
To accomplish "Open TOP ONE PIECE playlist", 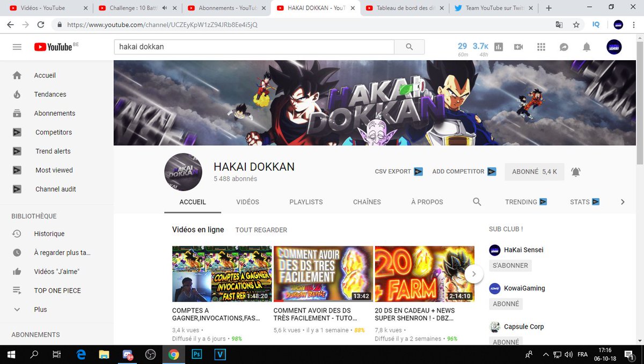I will (x=56, y=290).
